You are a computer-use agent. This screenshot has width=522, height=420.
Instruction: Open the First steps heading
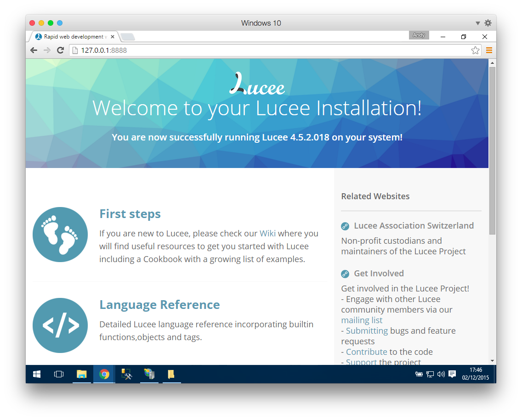[x=130, y=214]
